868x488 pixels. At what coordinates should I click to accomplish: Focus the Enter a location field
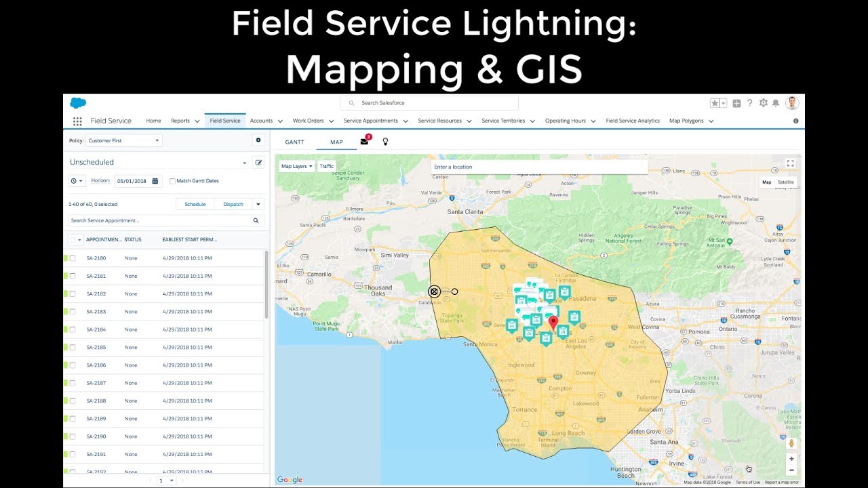pos(540,167)
